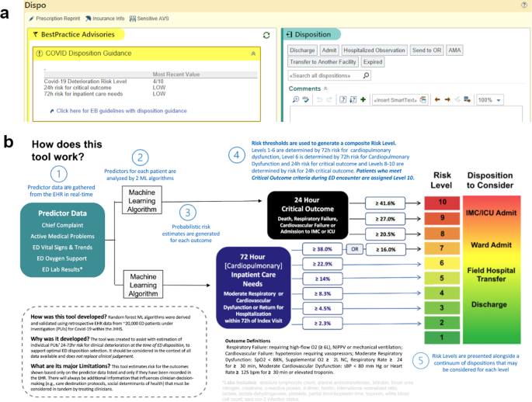Select Hospitalized Observation disposition
The width and height of the screenshot is (532, 402).
(374, 50)
